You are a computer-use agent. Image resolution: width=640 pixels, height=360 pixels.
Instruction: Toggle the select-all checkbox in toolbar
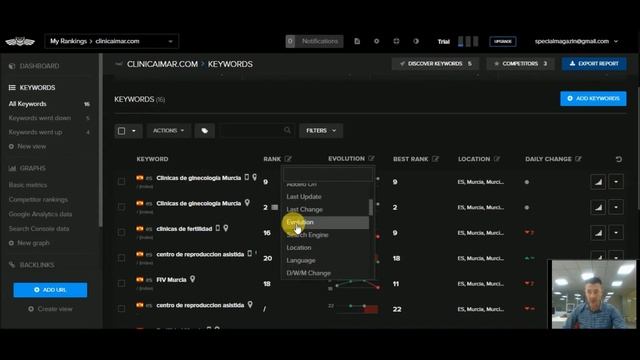122,131
